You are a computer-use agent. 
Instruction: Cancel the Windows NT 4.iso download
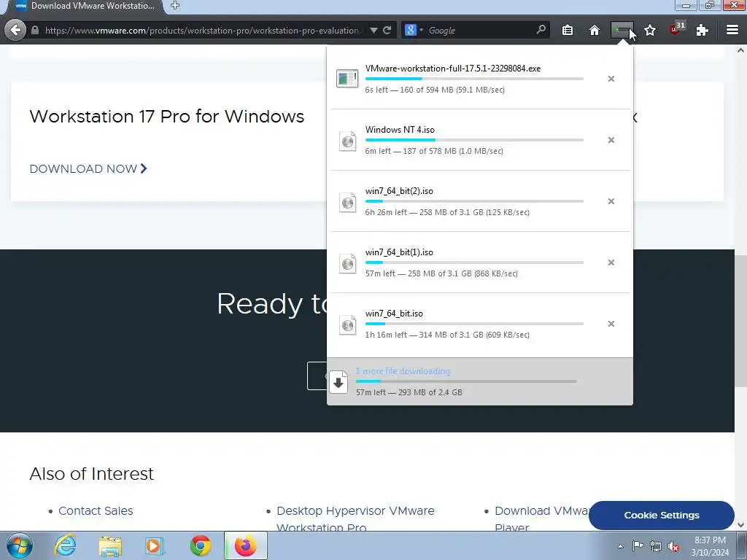click(611, 140)
